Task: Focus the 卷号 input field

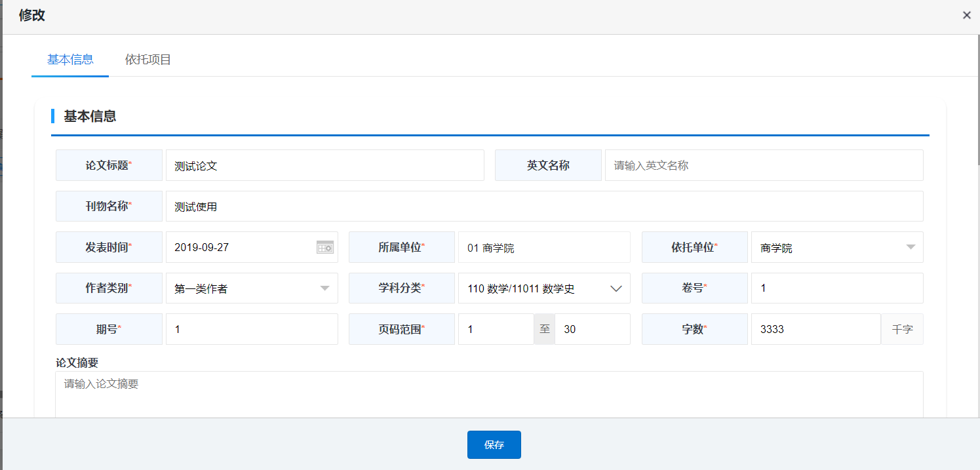Action: tap(836, 288)
